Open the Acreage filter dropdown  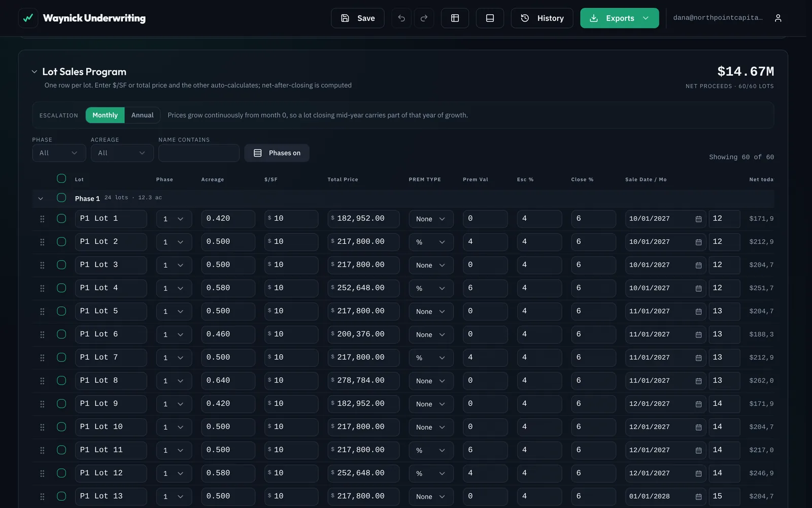[122, 153]
